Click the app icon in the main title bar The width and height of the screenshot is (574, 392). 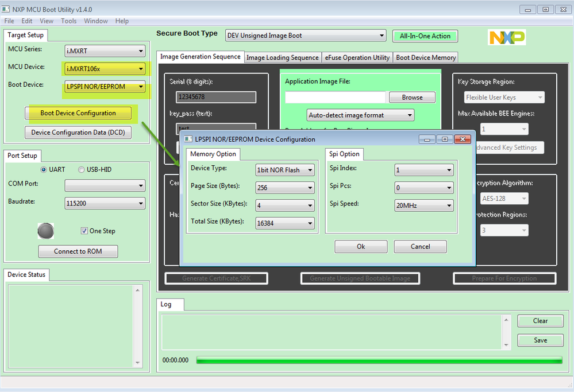click(6, 9)
